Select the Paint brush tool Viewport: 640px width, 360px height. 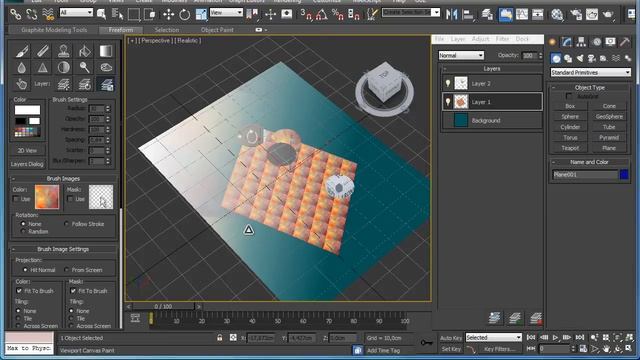point(22,51)
